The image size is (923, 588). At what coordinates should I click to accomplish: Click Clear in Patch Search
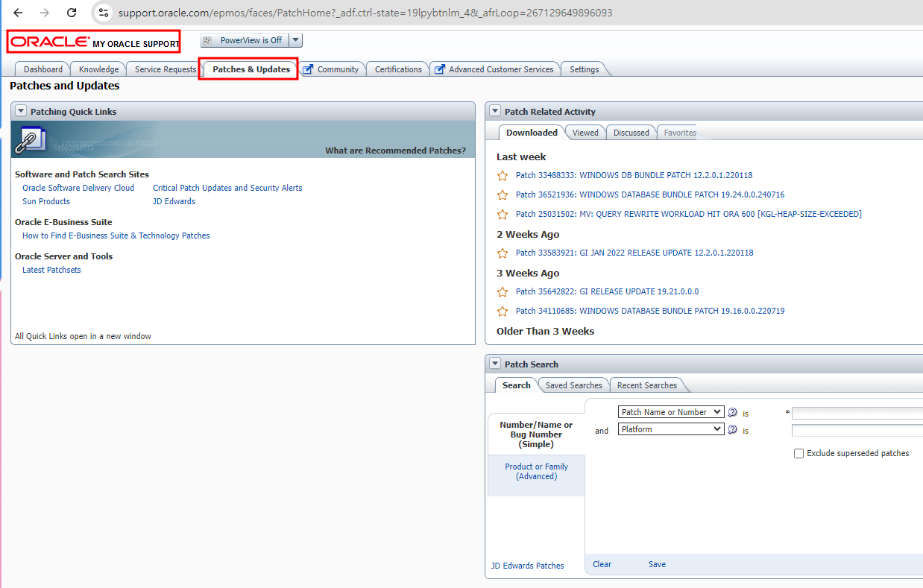[602, 564]
